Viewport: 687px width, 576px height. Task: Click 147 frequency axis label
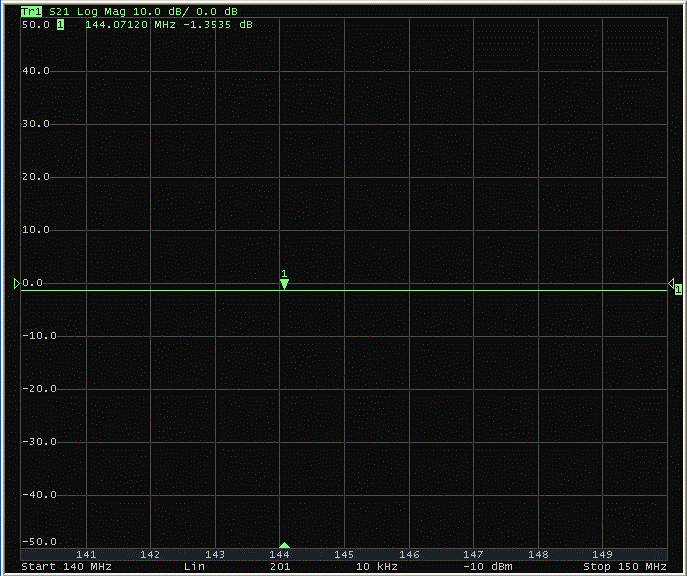tap(473, 555)
